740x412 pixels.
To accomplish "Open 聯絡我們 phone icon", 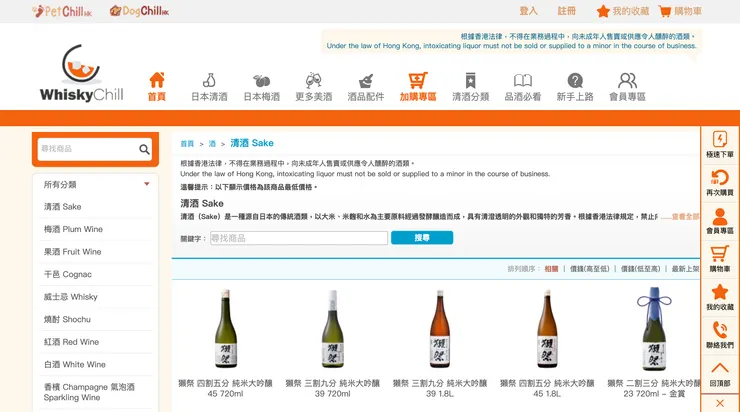I will [720, 330].
